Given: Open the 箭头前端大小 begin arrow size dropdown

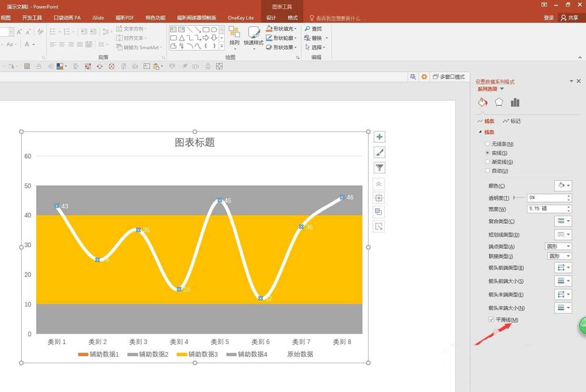Looking at the screenshot, I should tap(563, 281).
